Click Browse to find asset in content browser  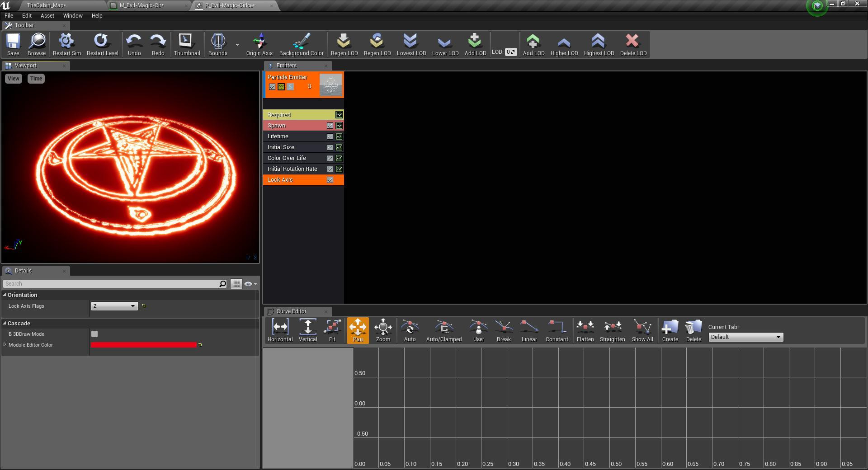(x=37, y=44)
